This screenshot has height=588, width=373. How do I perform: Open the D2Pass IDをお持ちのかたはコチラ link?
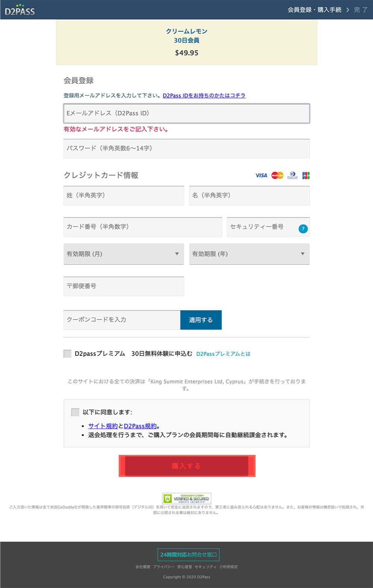pyautogui.click(x=204, y=96)
